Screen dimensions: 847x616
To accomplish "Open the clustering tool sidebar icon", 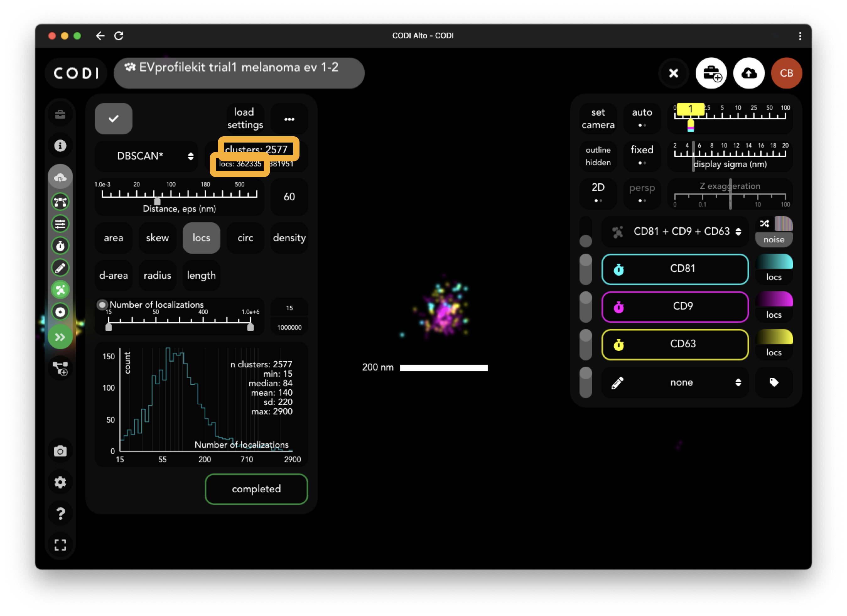I will coord(60,290).
